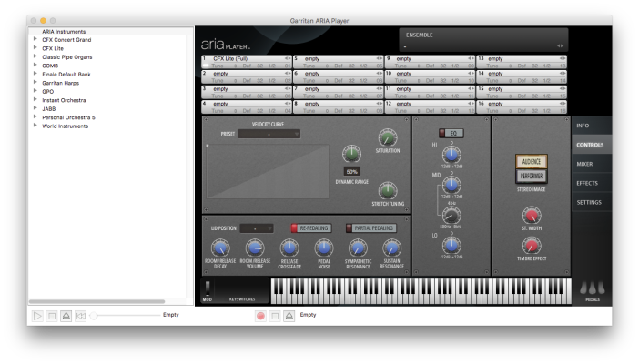This screenshot has height=364, width=639.
Task: Open the Lid Position dropdown
Action: point(257,228)
